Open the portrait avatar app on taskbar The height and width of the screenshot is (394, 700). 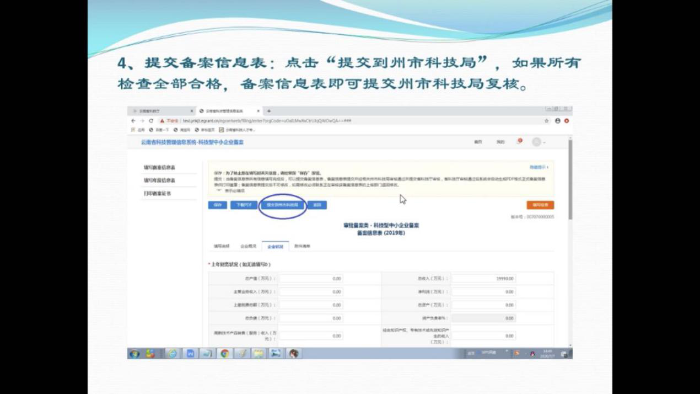293,354
